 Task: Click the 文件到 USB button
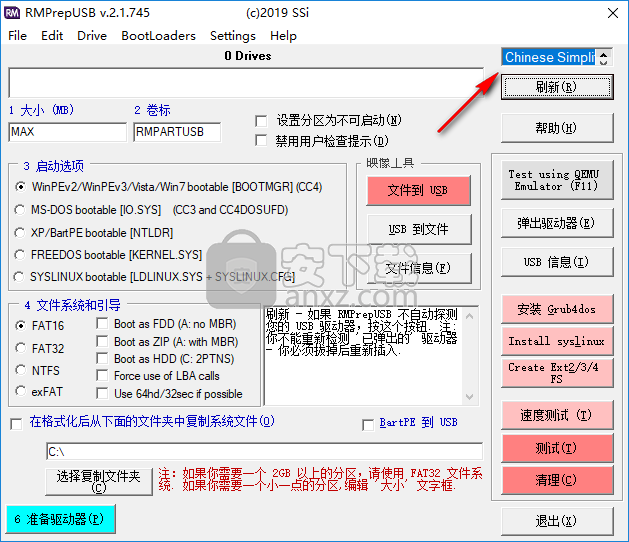(x=418, y=191)
